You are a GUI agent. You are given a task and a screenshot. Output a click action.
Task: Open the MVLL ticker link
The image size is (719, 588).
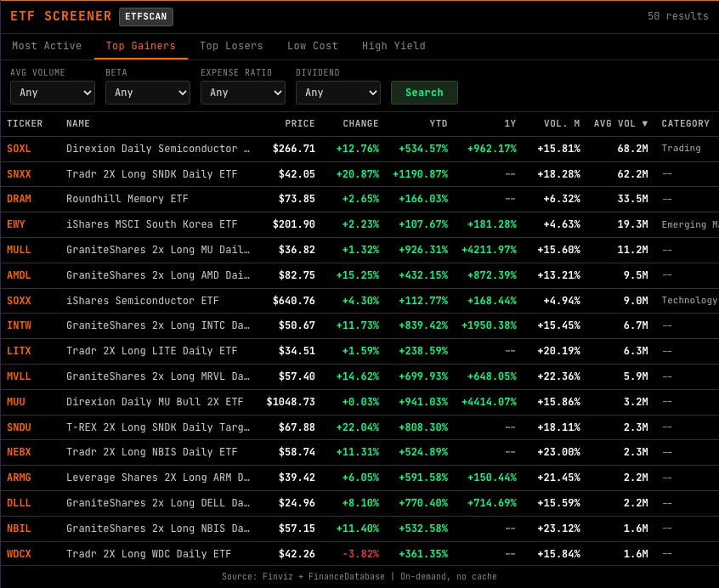pyautogui.click(x=19, y=376)
